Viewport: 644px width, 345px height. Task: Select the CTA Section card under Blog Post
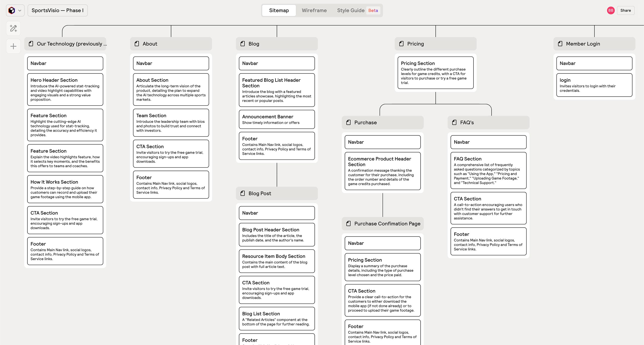pyautogui.click(x=277, y=290)
